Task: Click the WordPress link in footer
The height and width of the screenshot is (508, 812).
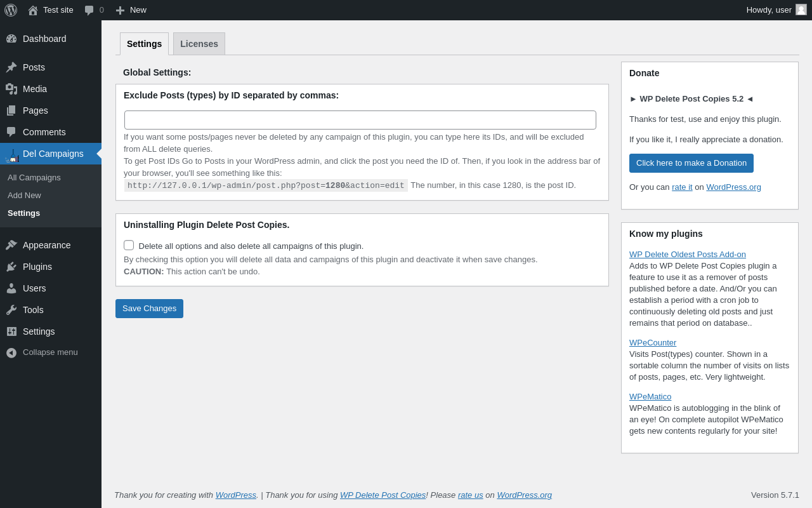Action: [x=236, y=495]
